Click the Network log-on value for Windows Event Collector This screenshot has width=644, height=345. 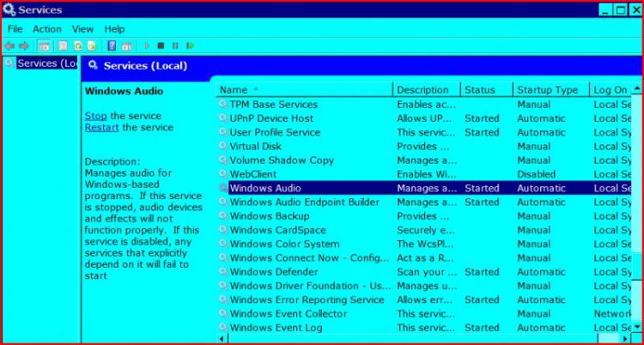612,314
